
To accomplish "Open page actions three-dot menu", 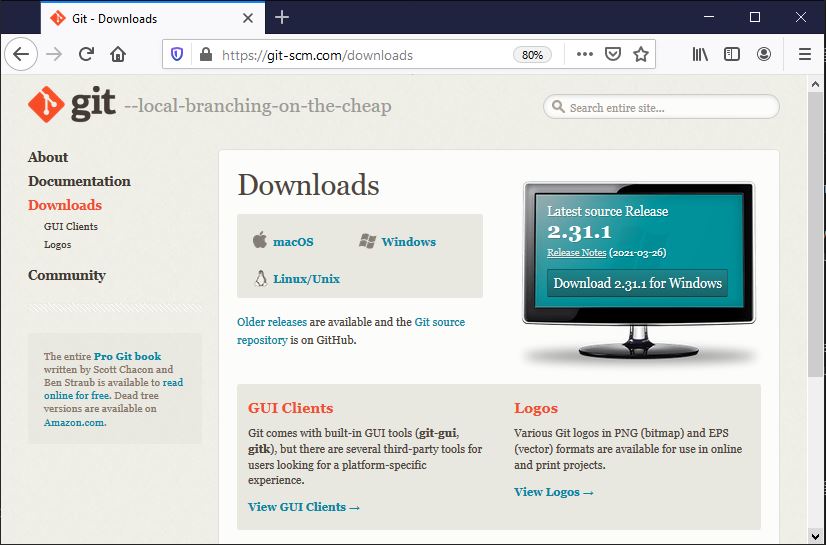I will (x=585, y=54).
